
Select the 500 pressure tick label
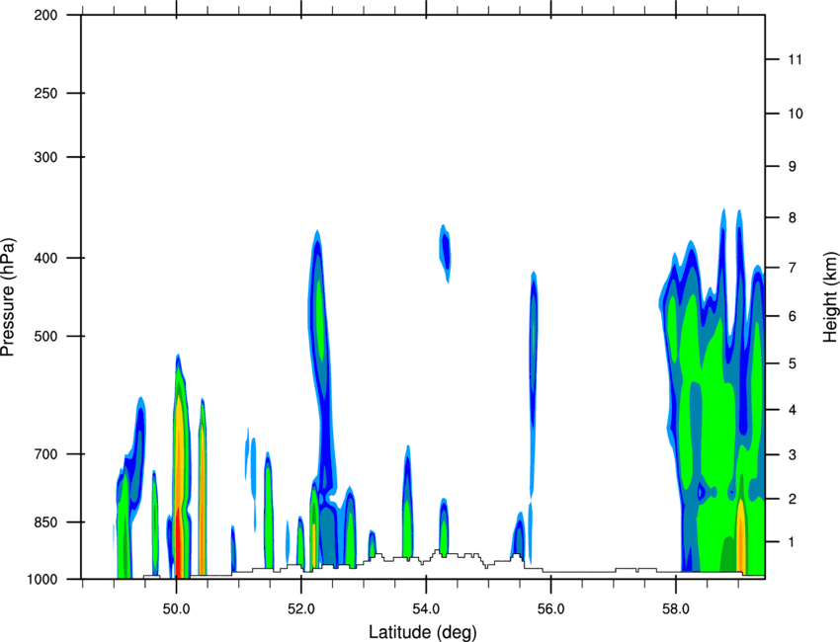click(x=45, y=336)
